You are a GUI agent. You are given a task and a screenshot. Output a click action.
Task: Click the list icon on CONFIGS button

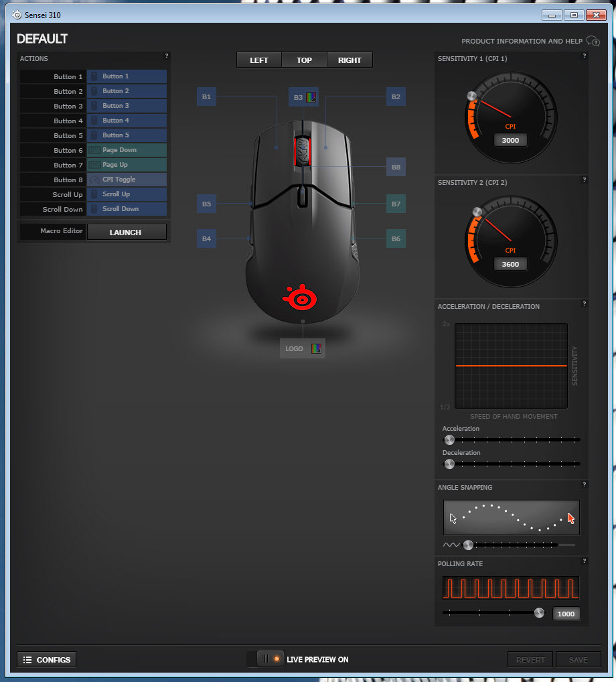coord(27,660)
